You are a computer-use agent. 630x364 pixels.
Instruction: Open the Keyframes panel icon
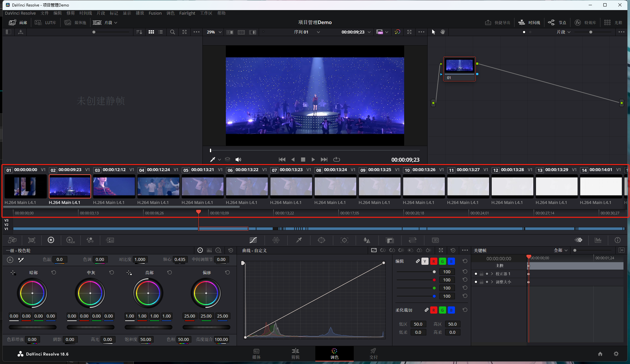pos(579,240)
